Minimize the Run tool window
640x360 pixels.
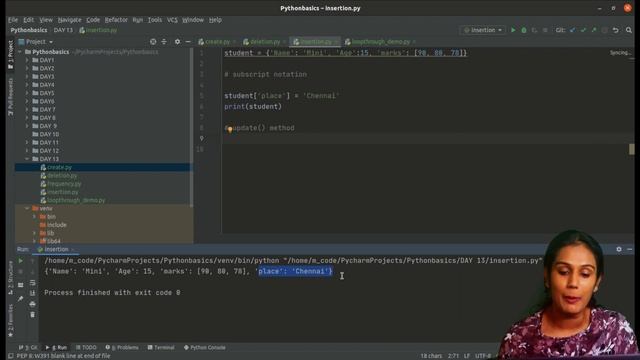[x=630, y=249]
